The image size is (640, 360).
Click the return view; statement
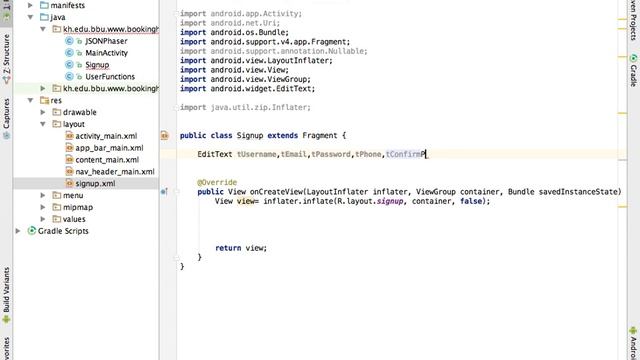pos(241,247)
